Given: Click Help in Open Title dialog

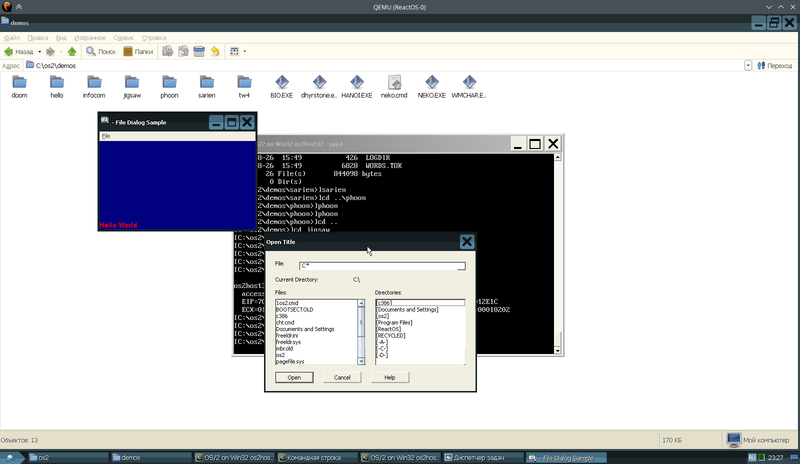Looking at the screenshot, I should click(390, 377).
